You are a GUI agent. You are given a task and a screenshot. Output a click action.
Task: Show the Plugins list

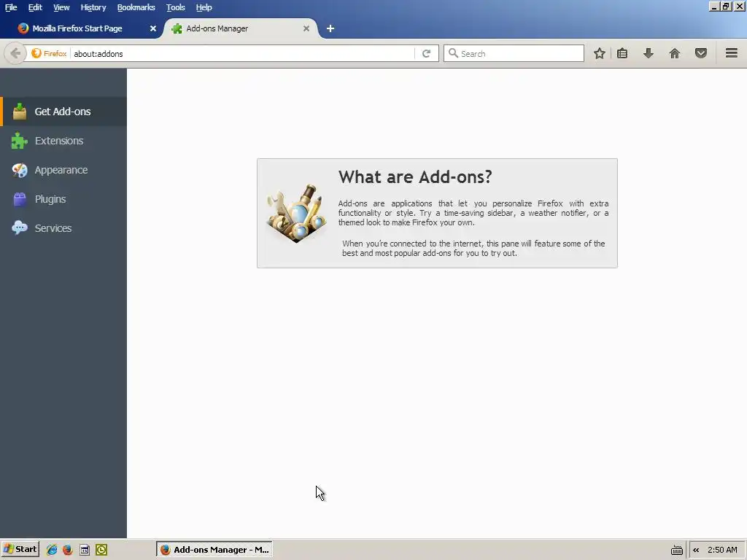[x=63, y=199]
